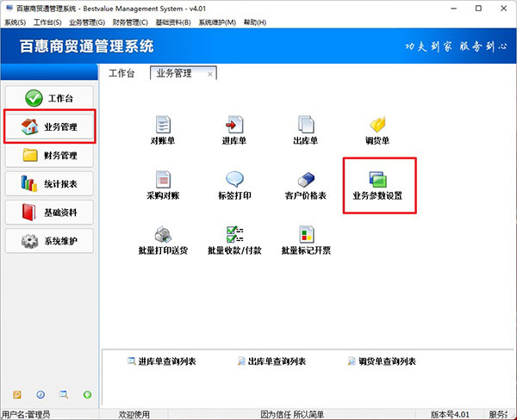Viewport: 517px width, 420px height.
Task: Select 工作台 in the left sidebar
Action: click(x=49, y=98)
